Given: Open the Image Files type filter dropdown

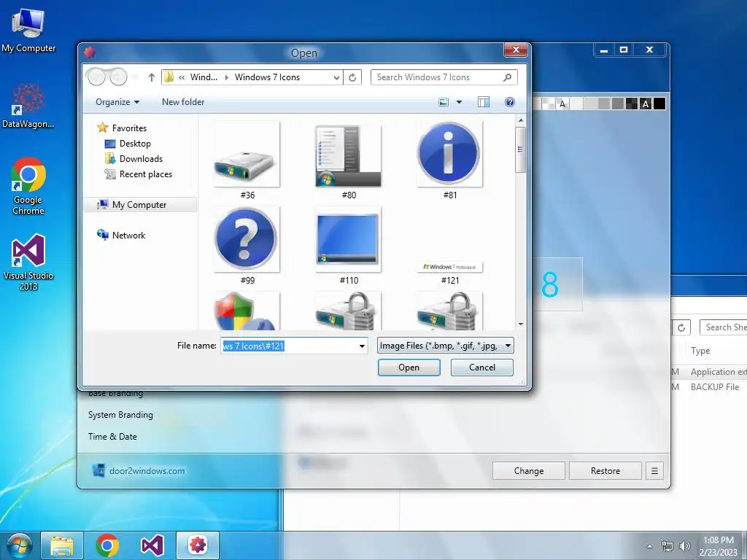Looking at the screenshot, I should (445, 346).
